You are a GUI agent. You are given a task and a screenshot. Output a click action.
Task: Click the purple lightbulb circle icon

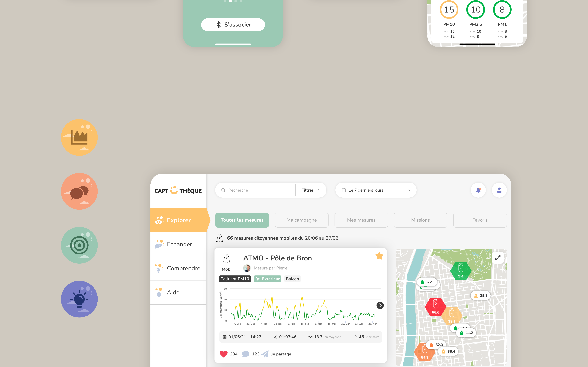(x=79, y=299)
